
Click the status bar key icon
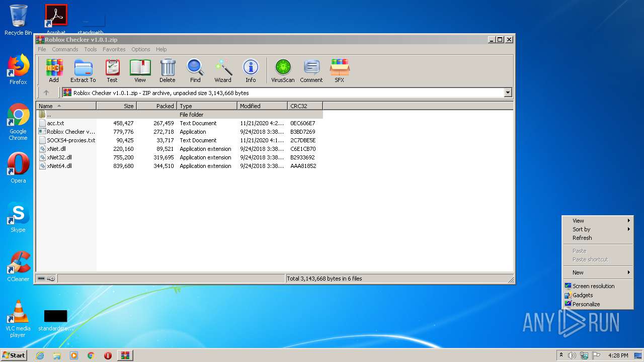(x=51, y=279)
